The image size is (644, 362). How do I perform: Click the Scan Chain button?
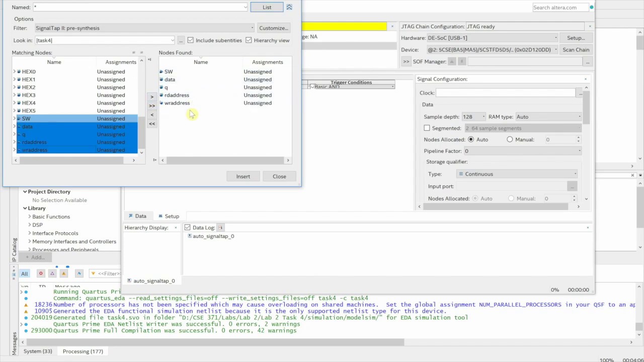[x=576, y=50]
